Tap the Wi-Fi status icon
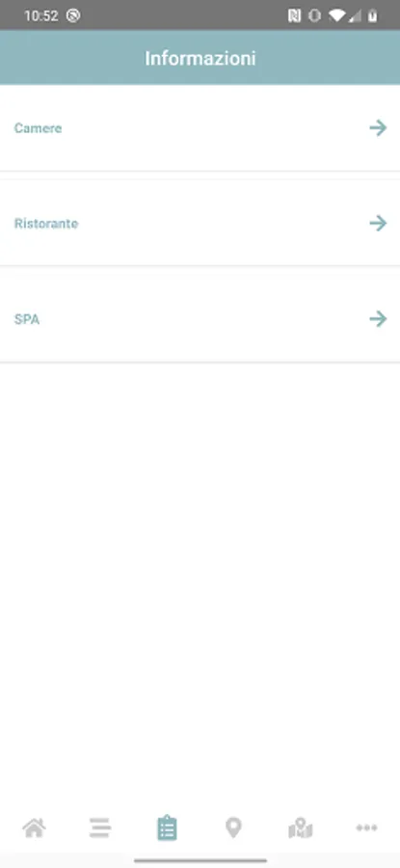This screenshot has width=400, height=868. 335,15
